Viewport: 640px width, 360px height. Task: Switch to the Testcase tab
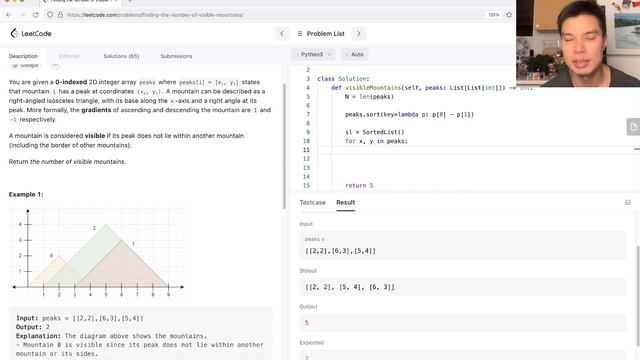[313, 202]
